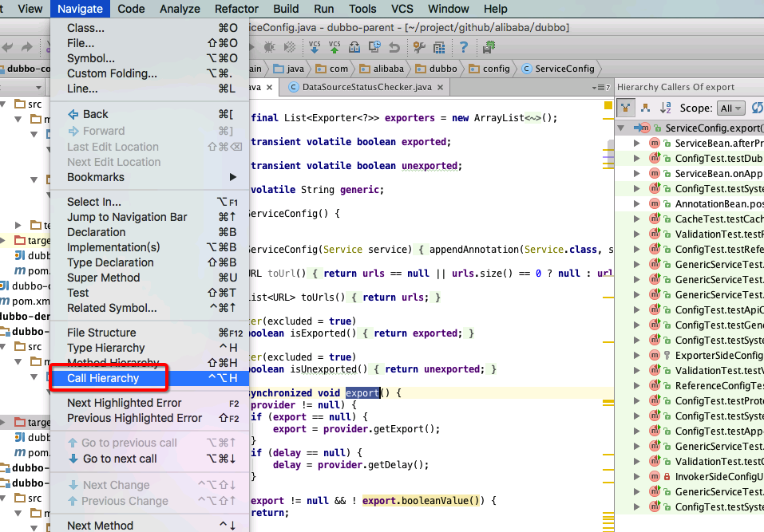This screenshot has width=764, height=532.
Task: Click config breadcrumb in navigation bar
Action: 489,69
